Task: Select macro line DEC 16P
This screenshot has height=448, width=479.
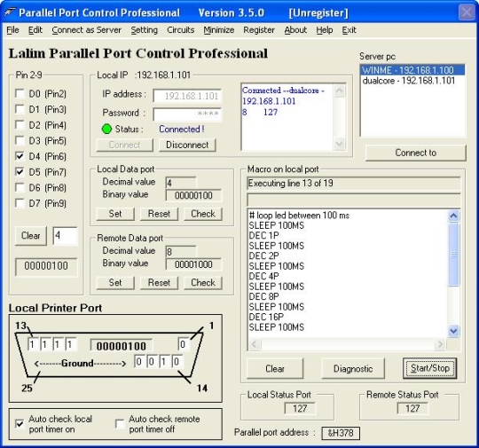Action: [267, 317]
